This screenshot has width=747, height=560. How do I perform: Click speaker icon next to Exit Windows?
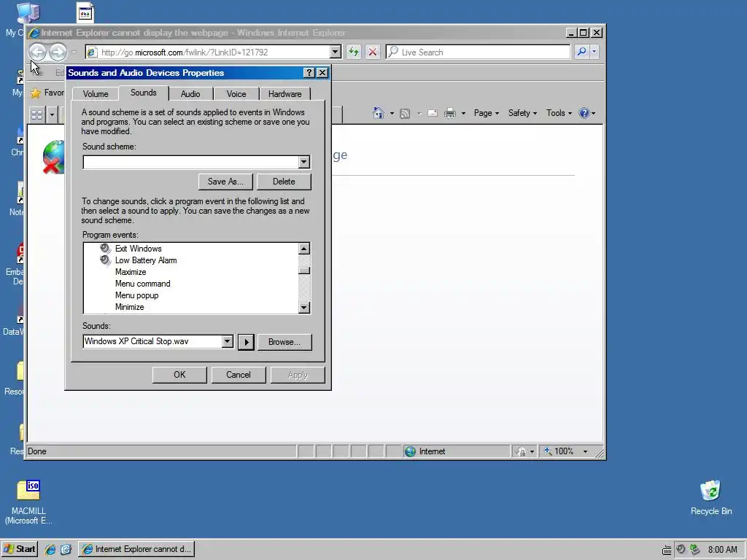pyautogui.click(x=105, y=248)
